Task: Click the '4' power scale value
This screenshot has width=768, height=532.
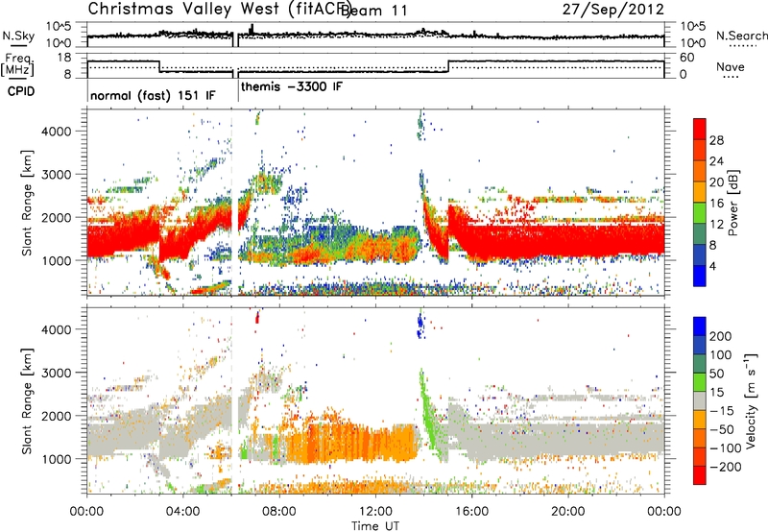Action: [x=712, y=267]
